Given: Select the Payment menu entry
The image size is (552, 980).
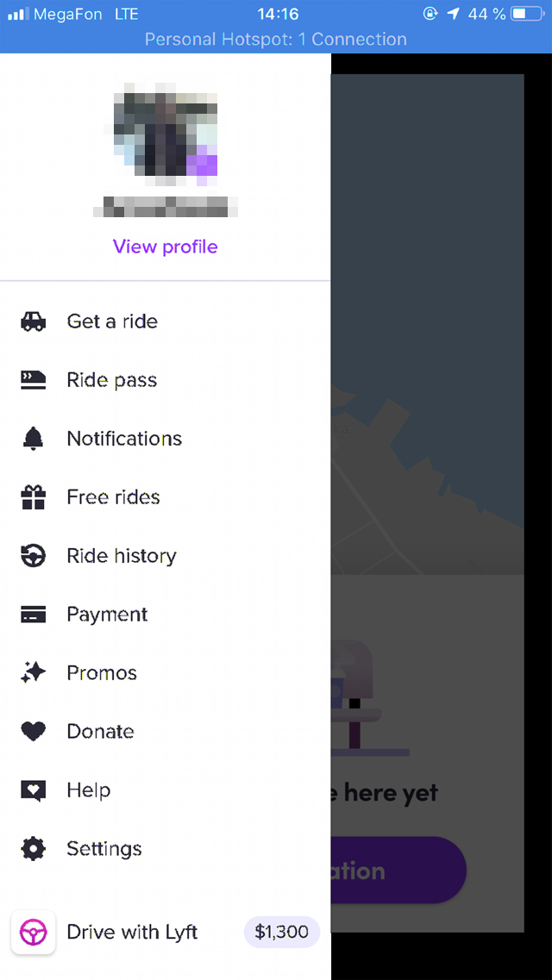Looking at the screenshot, I should (x=165, y=615).
